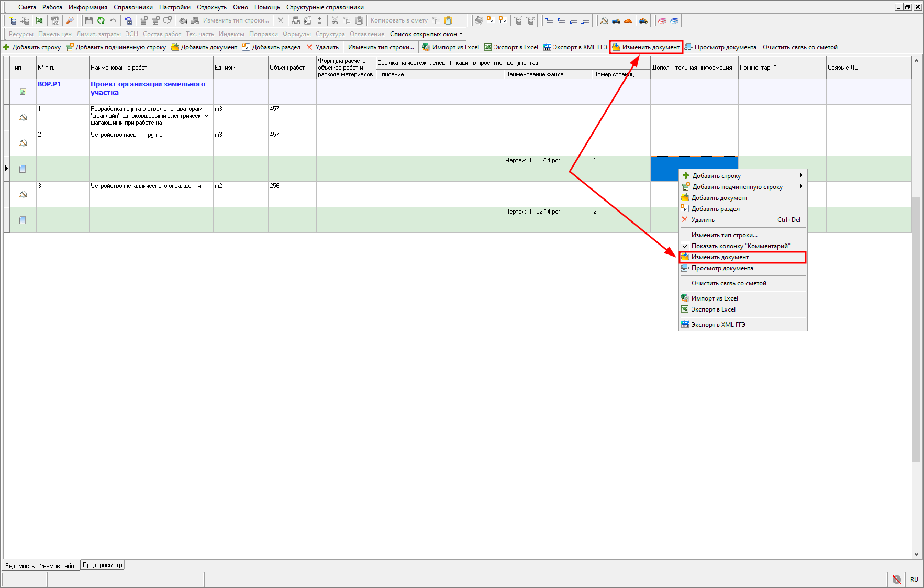The width and height of the screenshot is (924, 588).
Task: Click the hammer and sickle works icon
Action: click(604, 20)
